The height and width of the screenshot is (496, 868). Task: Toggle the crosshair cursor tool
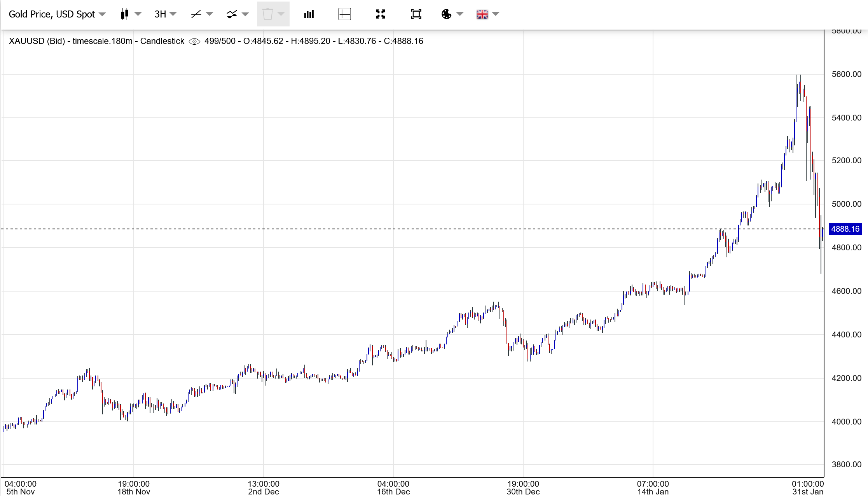(345, 14)
